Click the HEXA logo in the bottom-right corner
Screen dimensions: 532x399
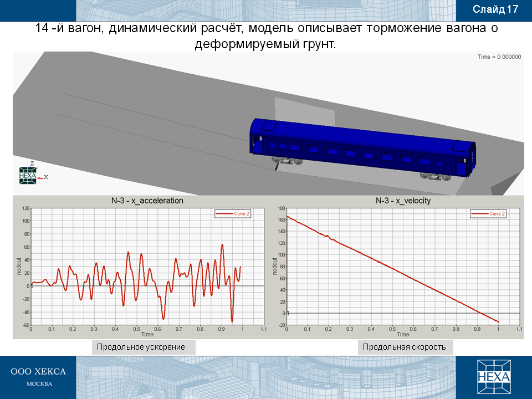tap(494, 377)
